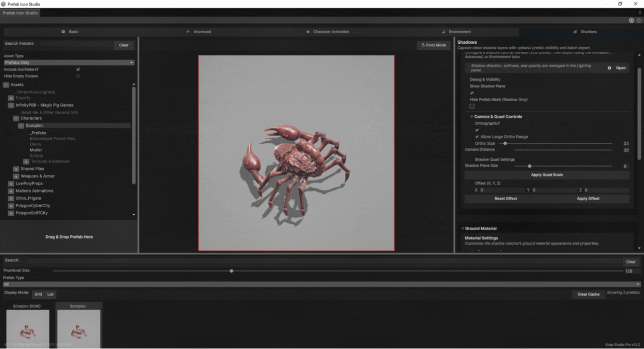Screen dimensions: 644x349
Task: Expand the PolygonSciFiCity folder
Action: pyautogui.click(x=11, y=213)
